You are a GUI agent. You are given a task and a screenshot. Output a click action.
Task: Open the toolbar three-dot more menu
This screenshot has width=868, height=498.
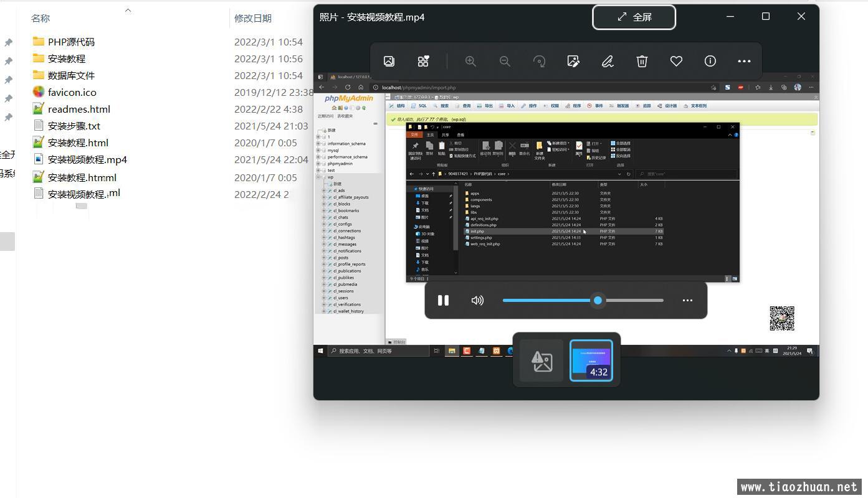tap(744, 61)
